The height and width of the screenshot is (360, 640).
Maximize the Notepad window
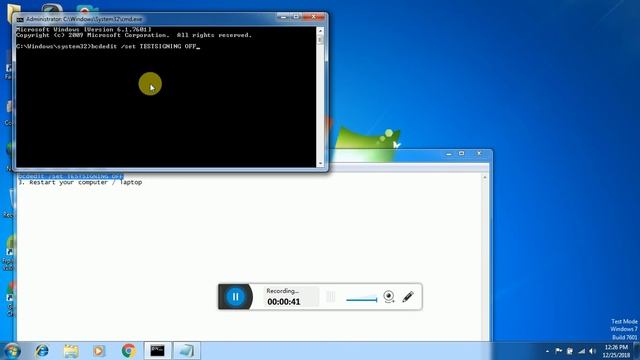(462, 154)
